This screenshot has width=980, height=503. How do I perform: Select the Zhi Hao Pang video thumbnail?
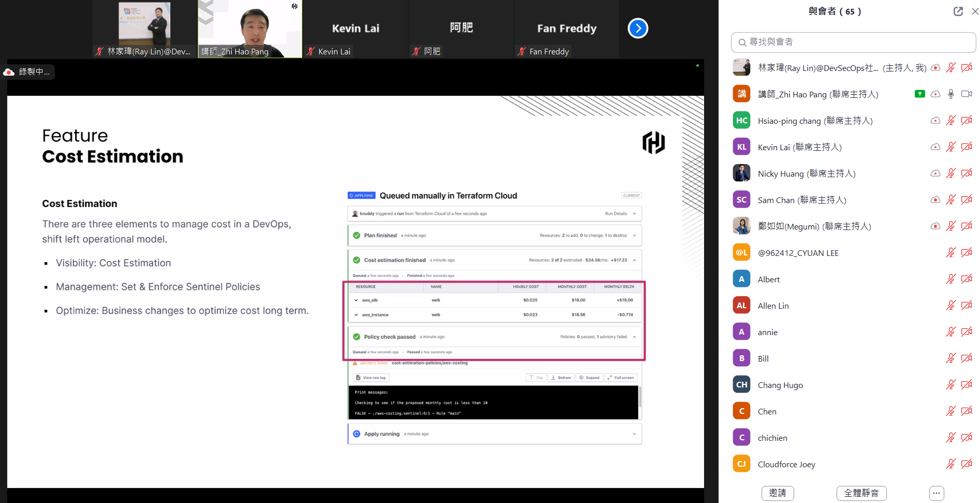click(x=250, y=28)
